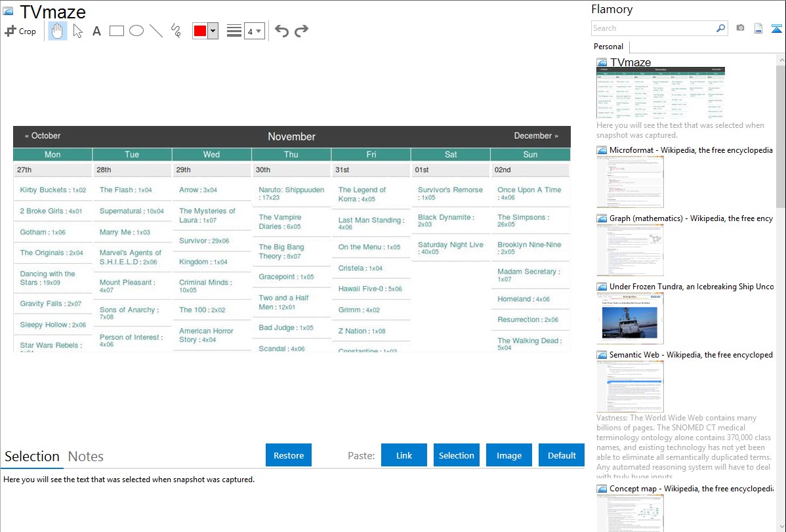Screen dimensions: 786x532
Task: Click the red color swatch
Action: (200, 31)
